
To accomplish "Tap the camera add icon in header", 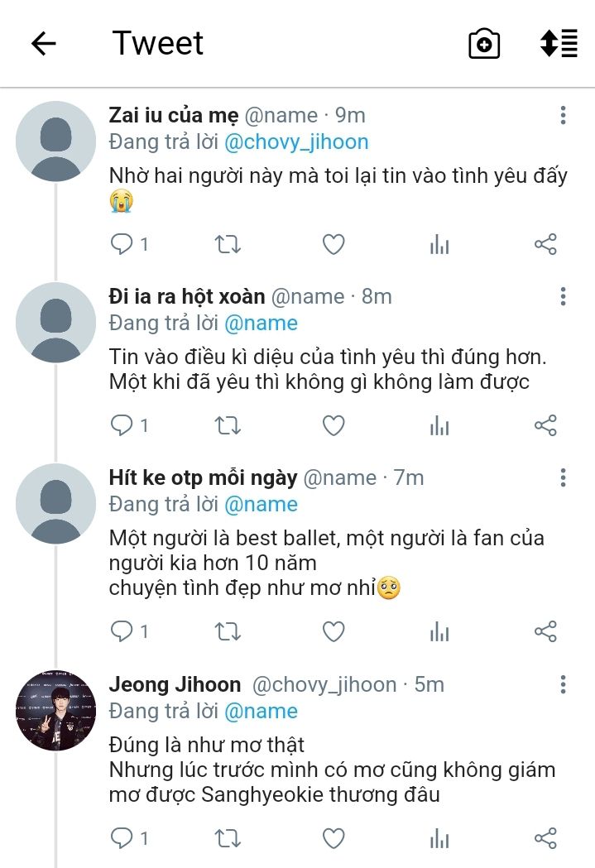I will (x=484, y=43).
